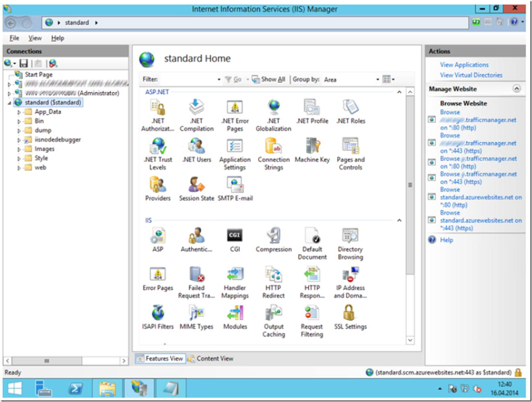Expand the Images folder node
This screenshot has width=532, height=402.
[x=19, y=149]
